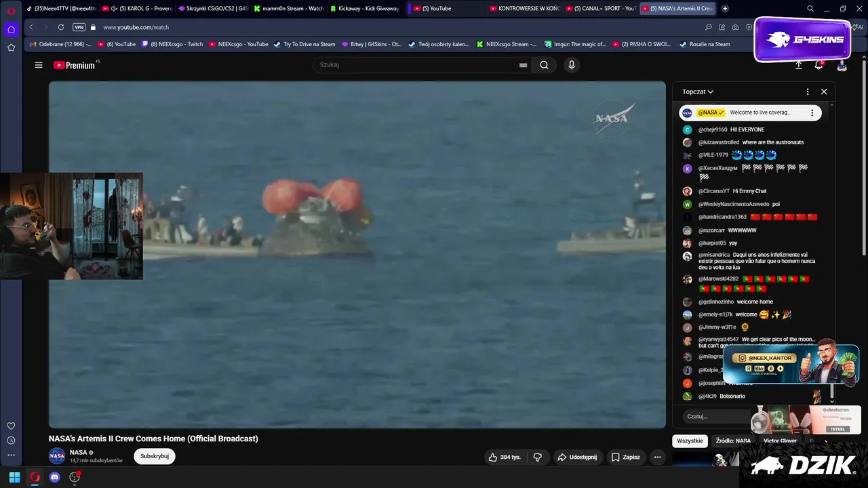Open the NEEXcsgo - Twitch bookmark
Viewport: 868px width, 488px height.
tap(172, 44)
